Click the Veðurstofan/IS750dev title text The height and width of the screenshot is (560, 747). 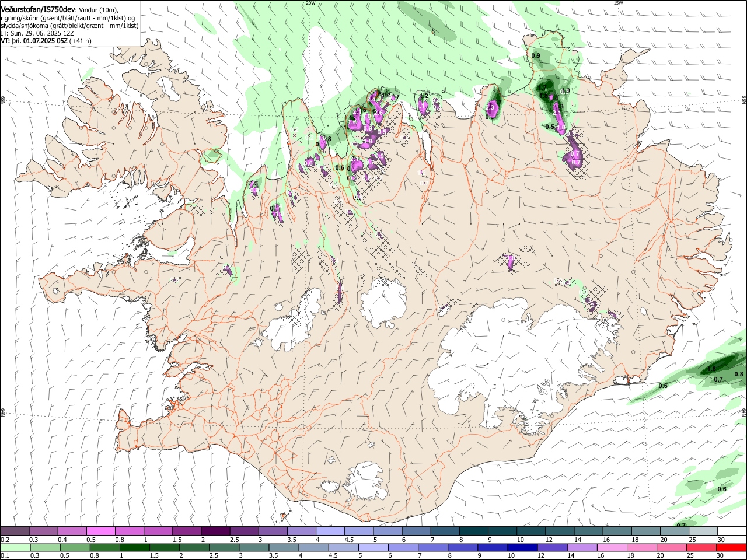pyautogui.click(x=38, y=9)
